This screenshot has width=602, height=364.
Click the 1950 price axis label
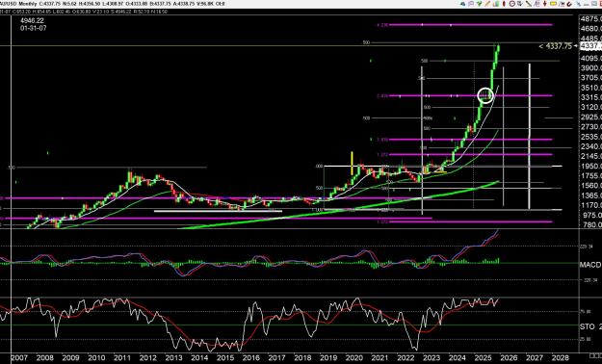[x=591, y=167]
